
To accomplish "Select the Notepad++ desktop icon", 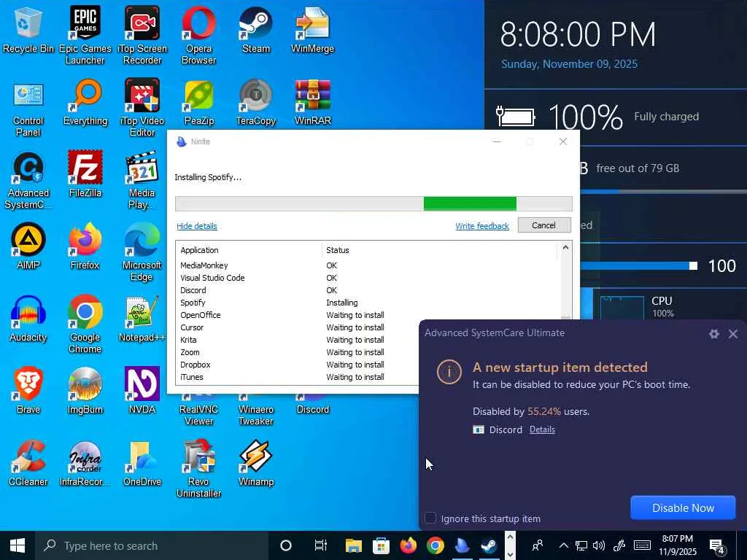I will (x=142, y=319).
